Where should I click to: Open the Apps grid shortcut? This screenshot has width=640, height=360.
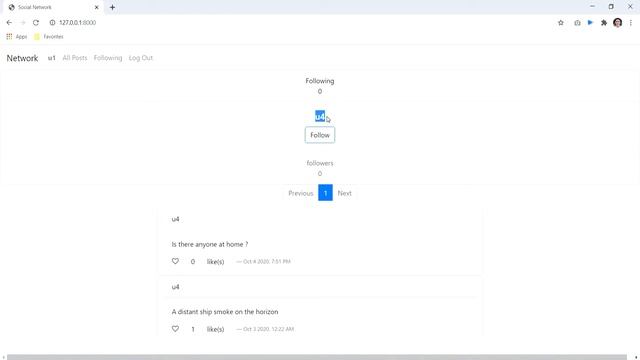point(16,37)
